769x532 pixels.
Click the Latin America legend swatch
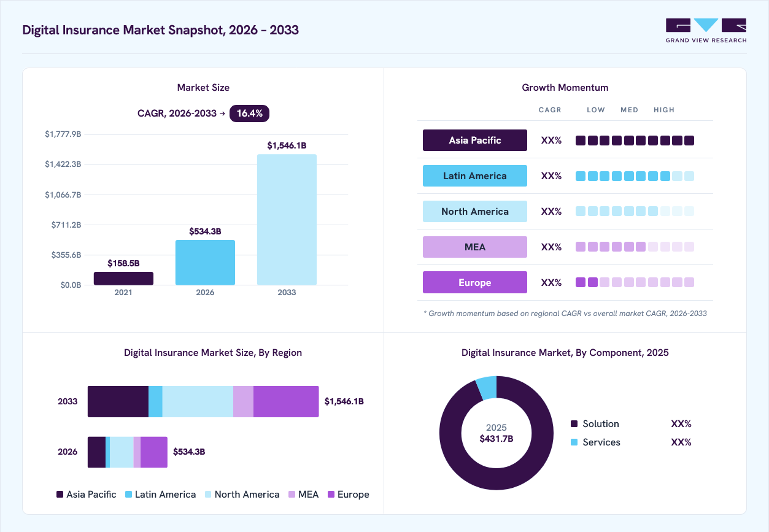tap(128, 494)
